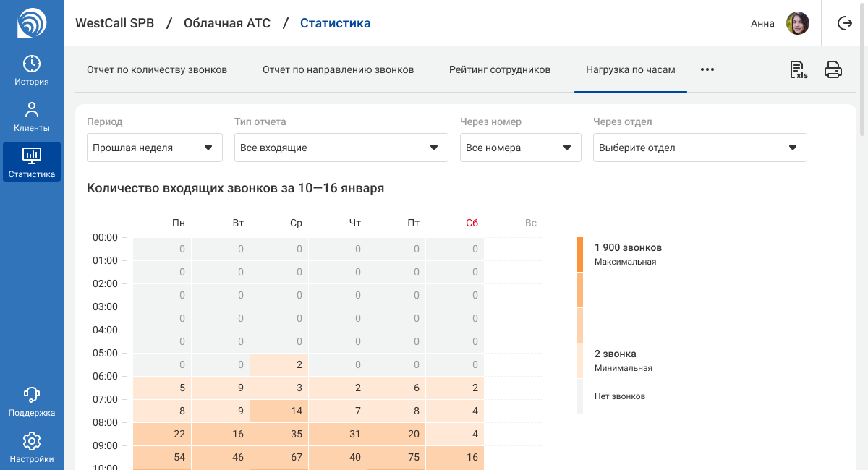Go to the Клиенты sidebar section
Viewport: 868px width, 470px height.
pyautogui.click(x=32, y=116)
